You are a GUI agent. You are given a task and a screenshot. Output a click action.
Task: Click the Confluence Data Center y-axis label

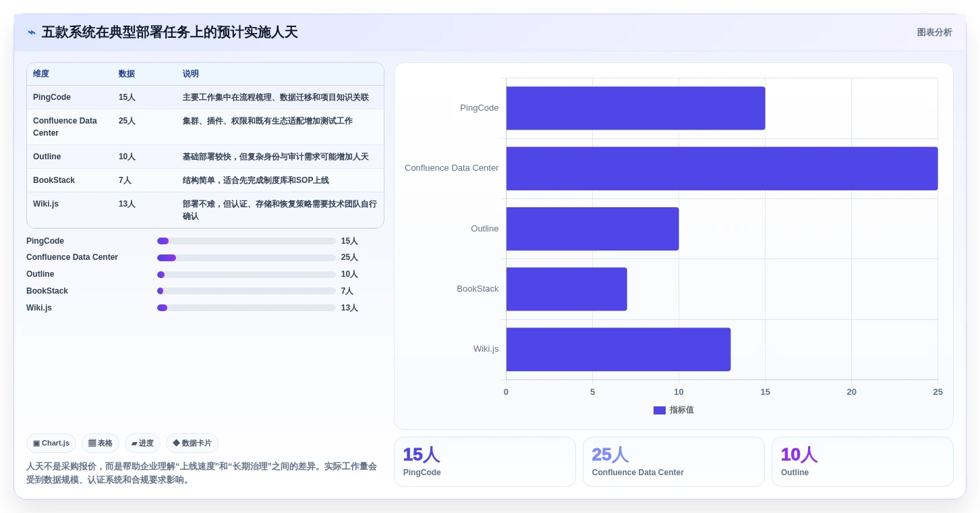pos(452,168)
